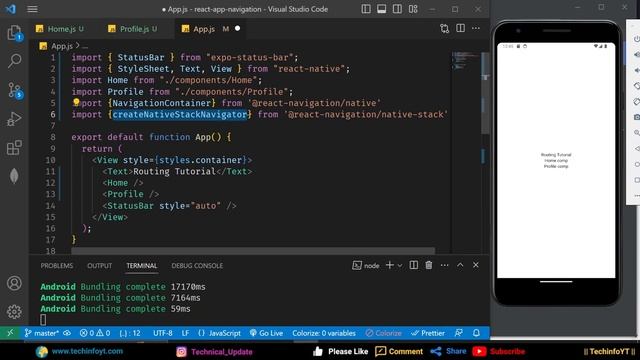Split the terminal

point(413,265)
